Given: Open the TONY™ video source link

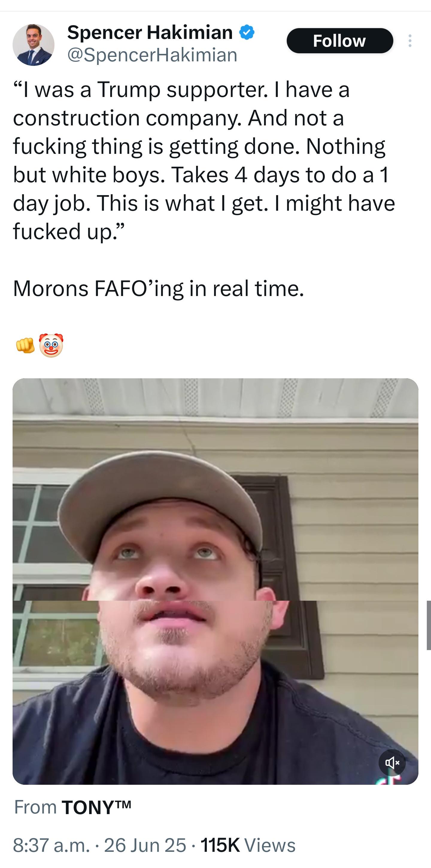Looking at the screenshot, I should click(x=96, y=808).
